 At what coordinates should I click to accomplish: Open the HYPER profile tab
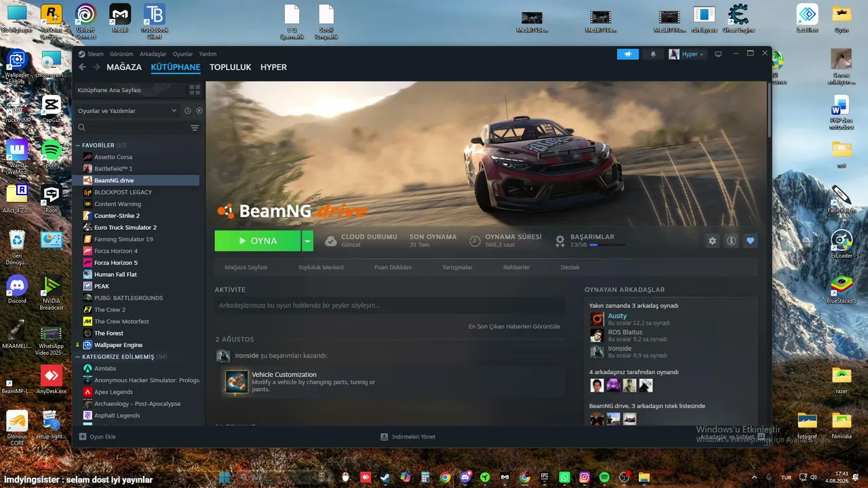(x=273, y=67)
